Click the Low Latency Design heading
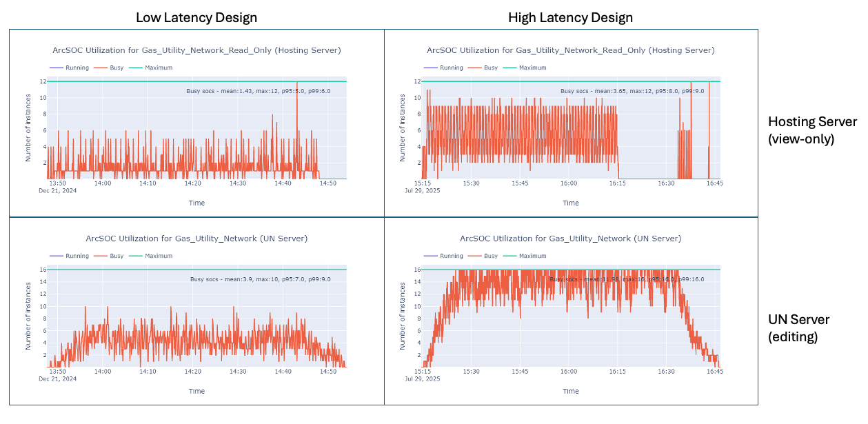868x424 pixels. click(x=196, y=17)
